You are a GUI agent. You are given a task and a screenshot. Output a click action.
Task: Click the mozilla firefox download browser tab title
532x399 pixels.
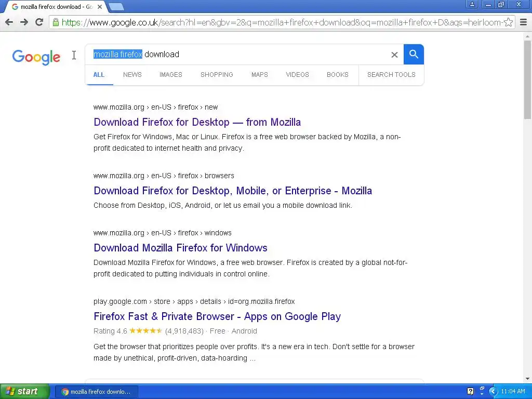56,7
